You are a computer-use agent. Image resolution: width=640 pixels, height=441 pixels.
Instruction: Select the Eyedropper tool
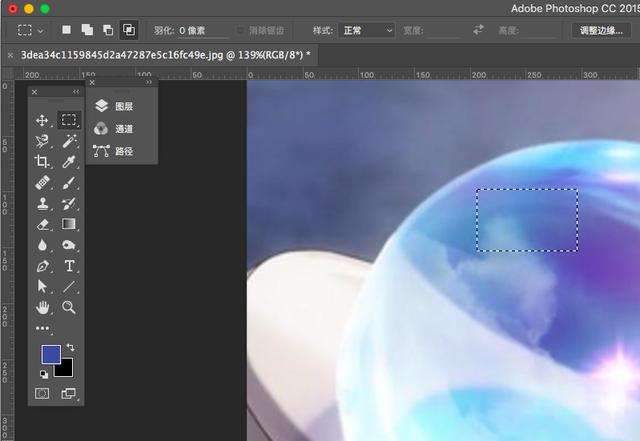69,162
